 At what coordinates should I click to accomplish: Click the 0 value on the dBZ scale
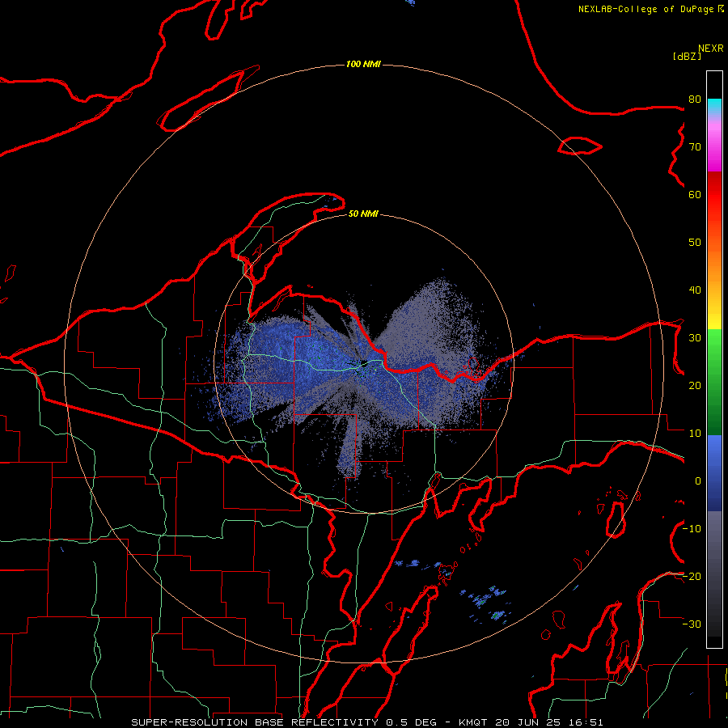698,481
